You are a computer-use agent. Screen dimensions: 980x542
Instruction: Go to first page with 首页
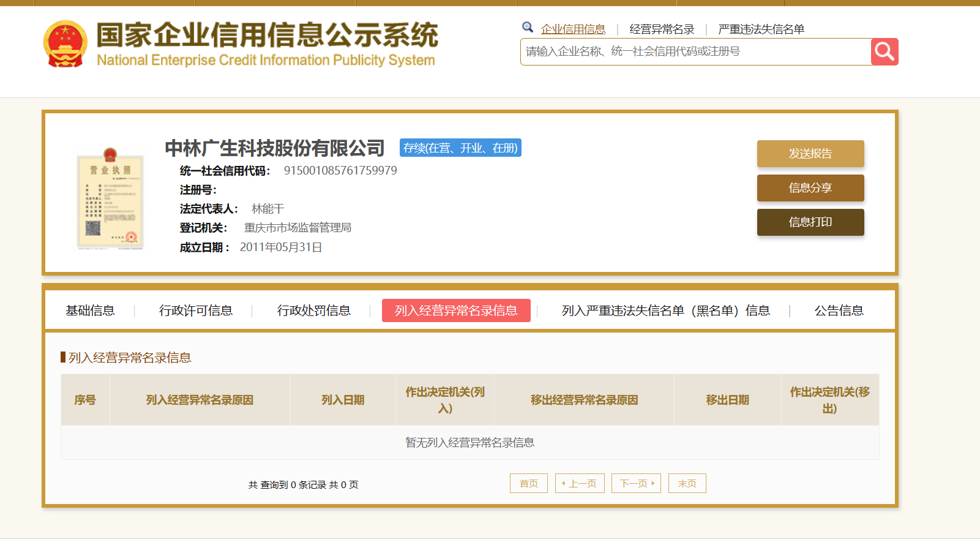[x=529, y=483]
